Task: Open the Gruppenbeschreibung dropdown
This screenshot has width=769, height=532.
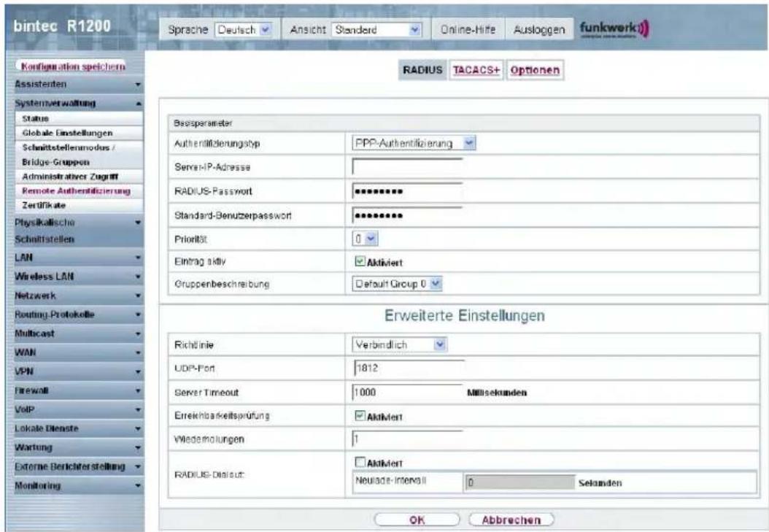Action: [x=397, y=283]
